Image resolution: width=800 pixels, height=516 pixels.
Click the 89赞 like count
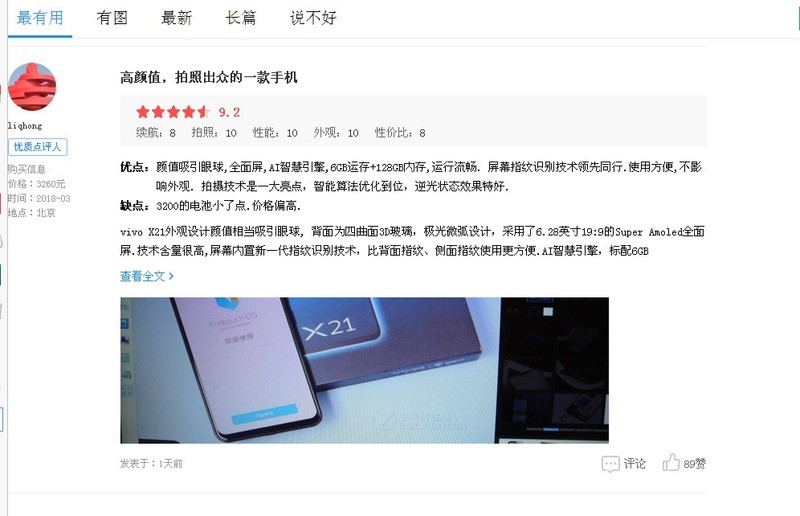[x=694, y=463]
